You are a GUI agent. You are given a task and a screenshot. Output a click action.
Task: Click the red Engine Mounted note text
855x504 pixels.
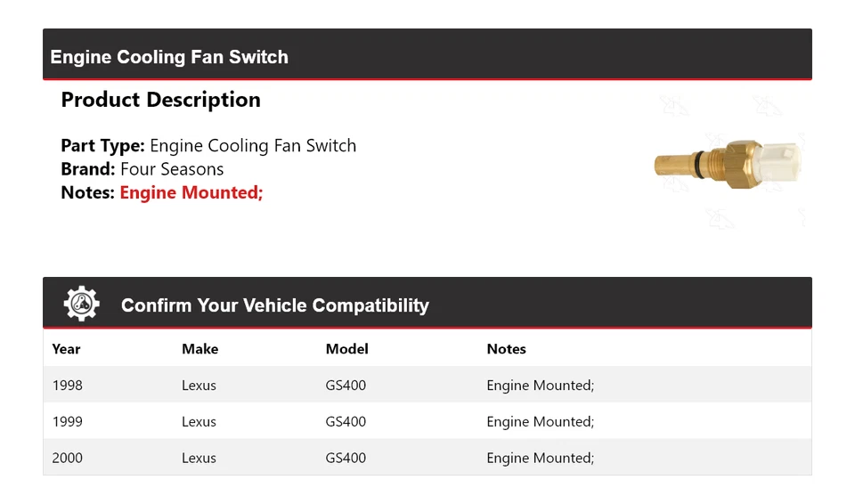coord(191,192)
